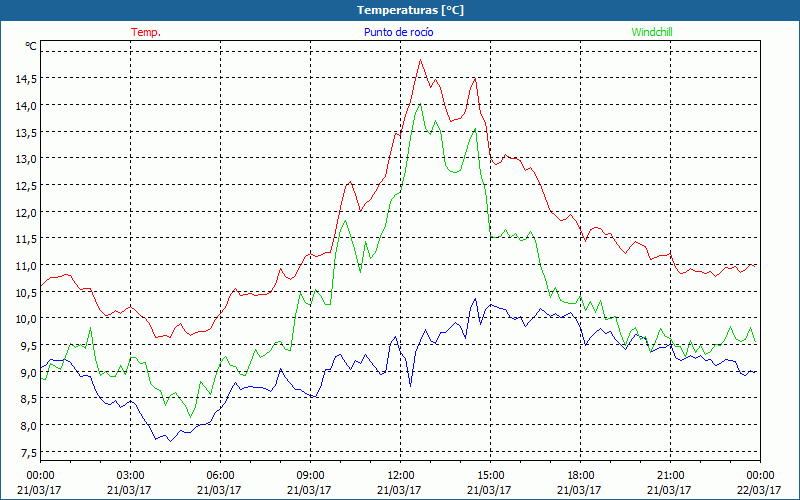Screen dimensions: 800x500
Task: Click the 11,5 y-axis value
Action: coord(26,239)
